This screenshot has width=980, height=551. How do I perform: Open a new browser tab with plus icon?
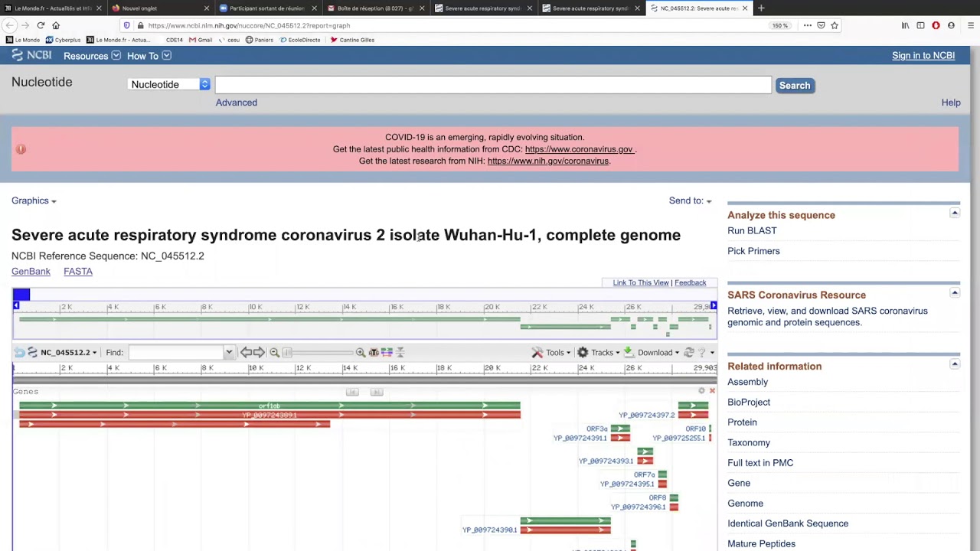tap(760, 8)
